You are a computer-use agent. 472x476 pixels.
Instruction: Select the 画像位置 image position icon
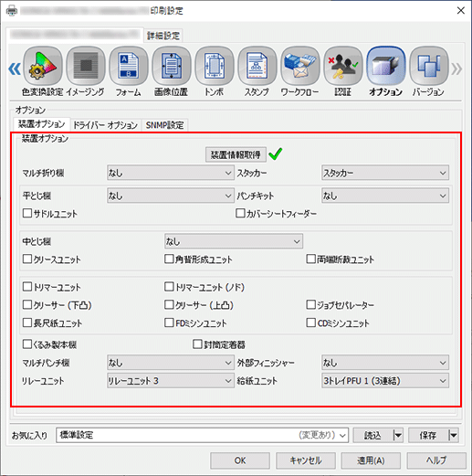[x=172, y=66]
